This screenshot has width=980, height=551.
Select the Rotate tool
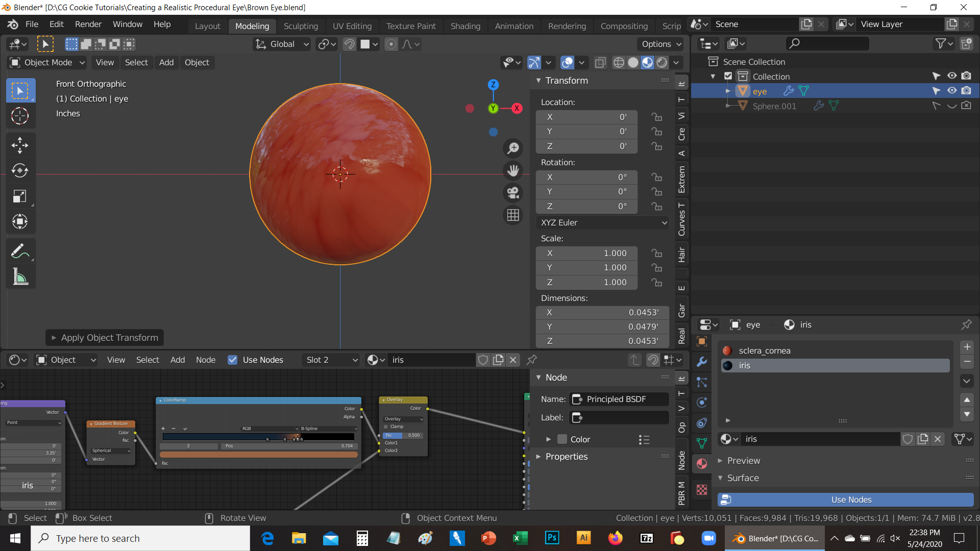[x=20, y=170]
